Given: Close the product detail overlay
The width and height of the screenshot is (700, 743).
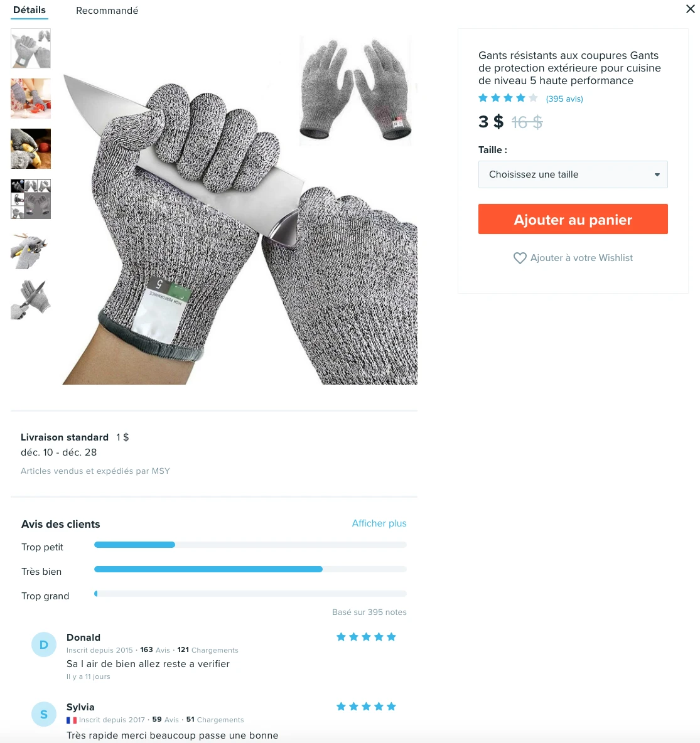Looking at the screenshot, I should (x=690, y=9).
